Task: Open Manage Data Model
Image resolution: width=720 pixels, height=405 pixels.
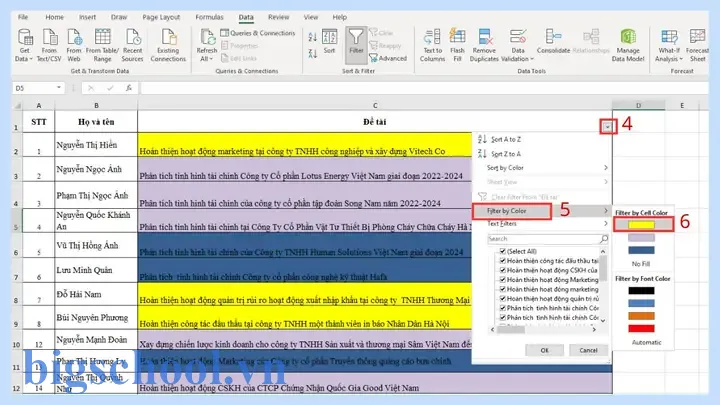Action: (628, 45)
